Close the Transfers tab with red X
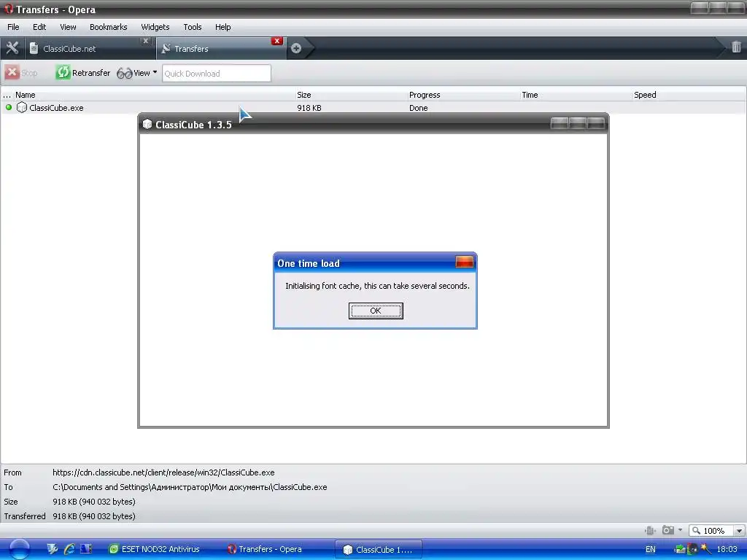 click(x=276, y=41)
